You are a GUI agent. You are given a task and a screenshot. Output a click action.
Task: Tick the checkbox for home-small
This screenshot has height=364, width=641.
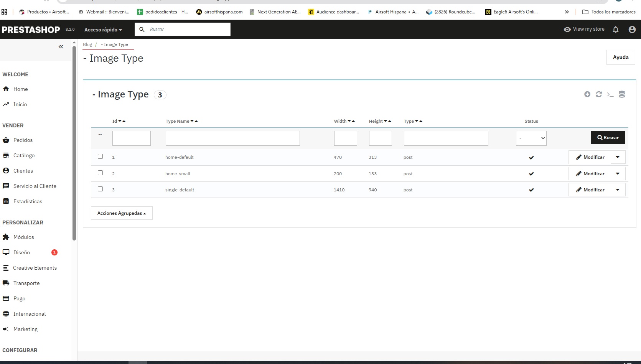(101, 173)
